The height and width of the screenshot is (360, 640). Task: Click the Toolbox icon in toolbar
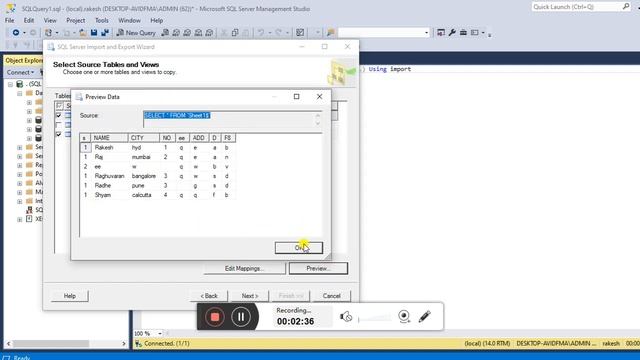click(463, 33)
